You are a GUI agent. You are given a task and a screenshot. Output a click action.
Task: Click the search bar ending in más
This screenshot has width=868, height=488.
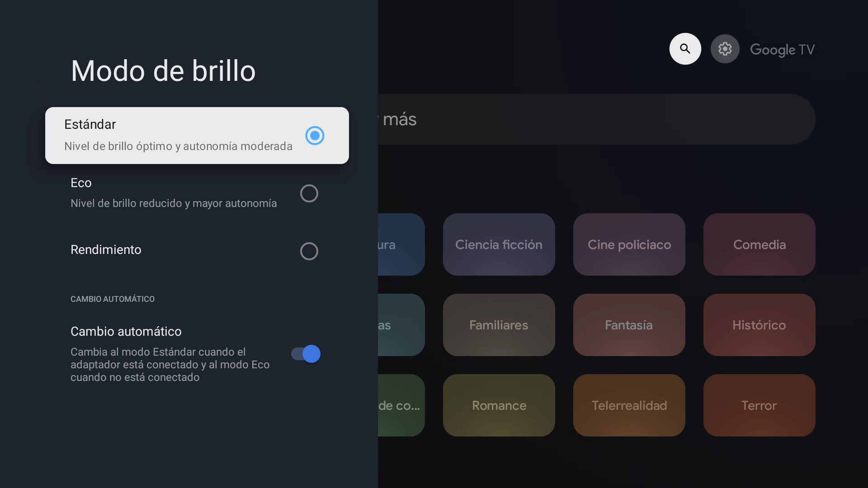[x=597, y=119]
